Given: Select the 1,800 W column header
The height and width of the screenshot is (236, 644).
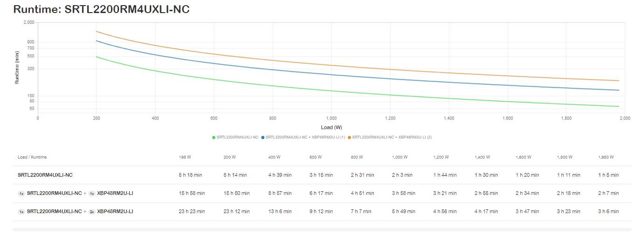Looking at the screenshot, I should 565,157.
